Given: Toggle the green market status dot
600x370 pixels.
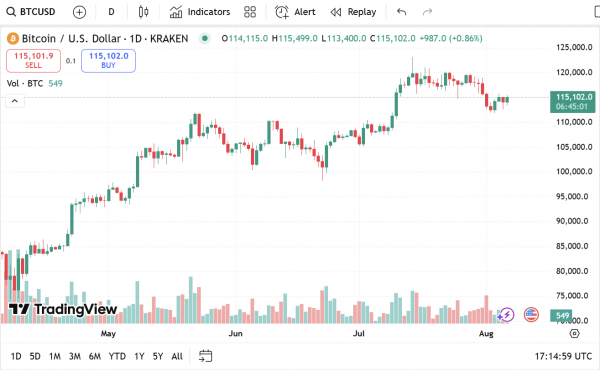Looking at the screenshot, I should (205, 38).
